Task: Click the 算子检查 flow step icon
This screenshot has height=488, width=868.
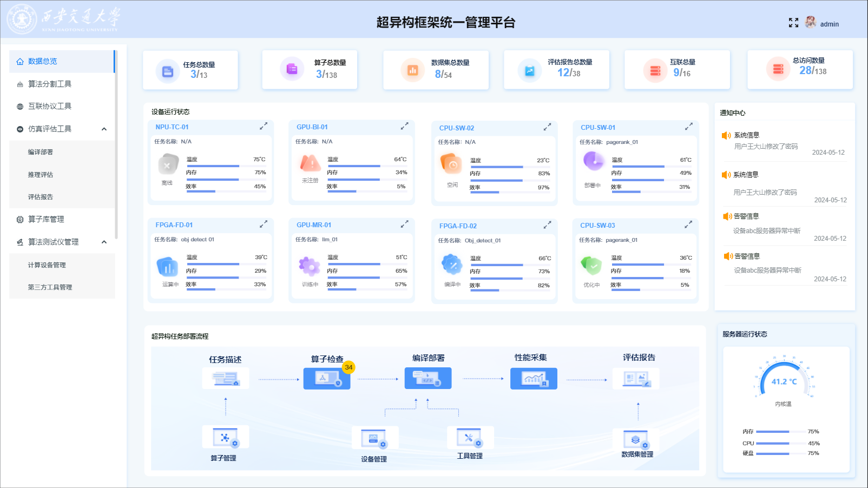Action: pos(327,379)
